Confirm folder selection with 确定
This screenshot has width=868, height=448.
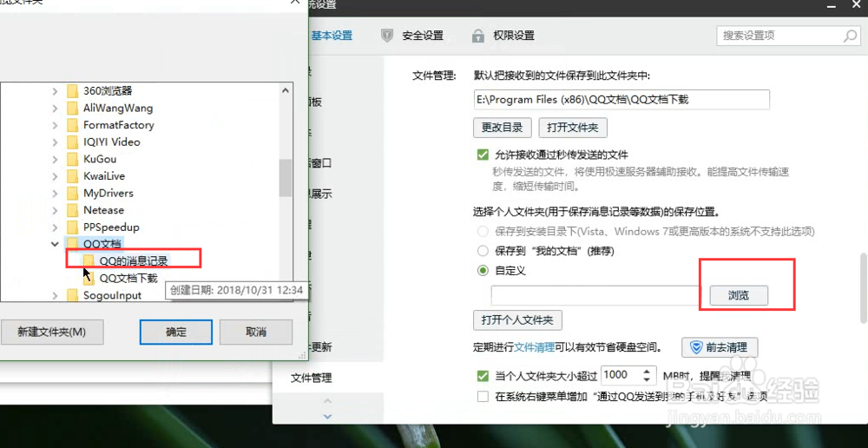pos(176,333)
